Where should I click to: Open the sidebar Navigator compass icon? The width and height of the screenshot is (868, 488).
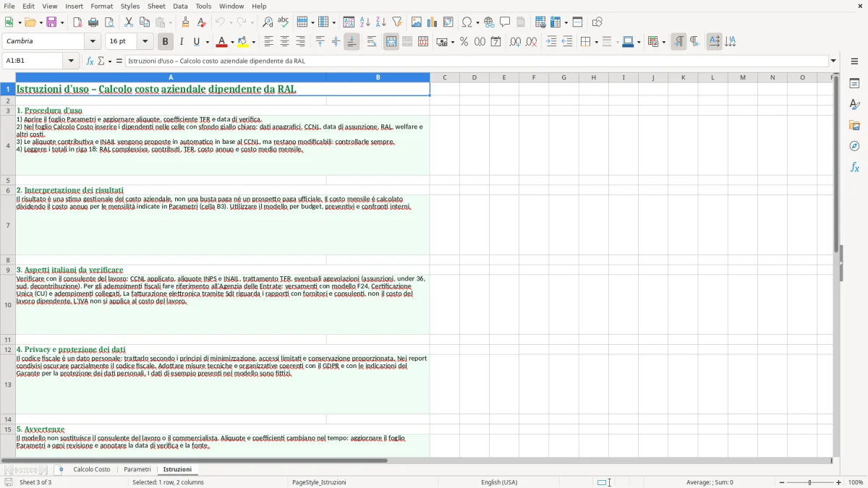click(x=854, y=147)
